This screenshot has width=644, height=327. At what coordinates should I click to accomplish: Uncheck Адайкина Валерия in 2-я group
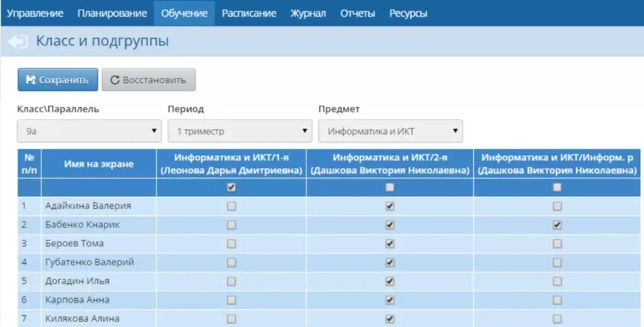(390, 206)
